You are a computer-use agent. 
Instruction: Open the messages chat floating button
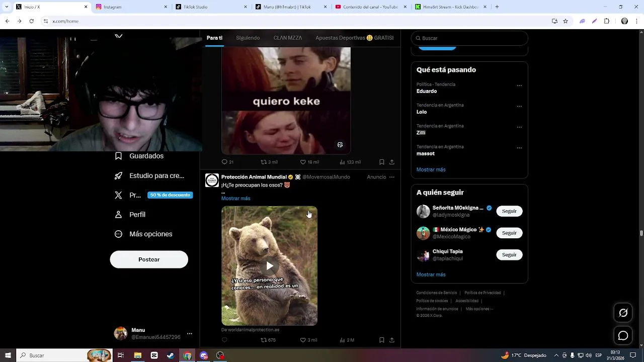point(623,335)
